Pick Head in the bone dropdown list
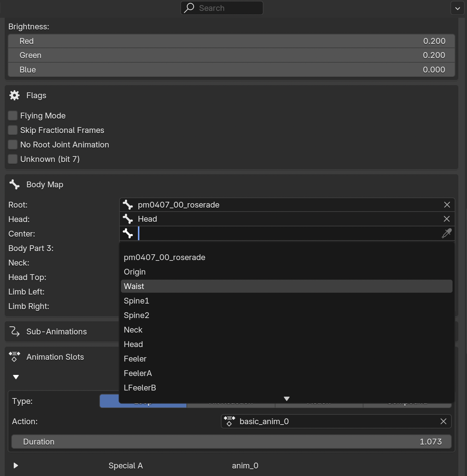This screenshot has width=467, height=476. tap(287, 344)
